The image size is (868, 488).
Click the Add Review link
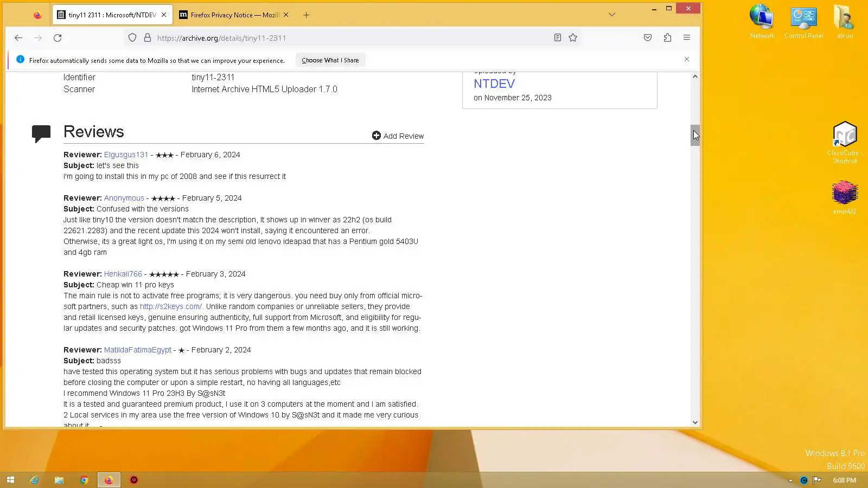[x=398, y=136]
